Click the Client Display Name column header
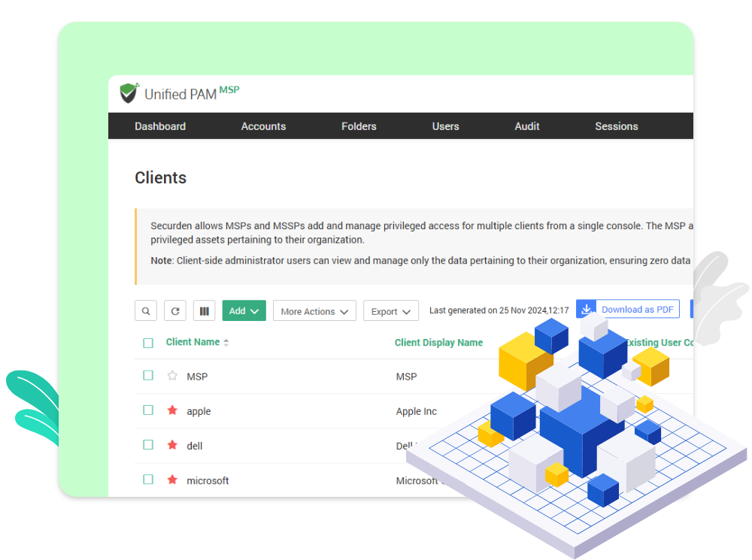Viewport: 752px width, 560px height. coord(438,342)
